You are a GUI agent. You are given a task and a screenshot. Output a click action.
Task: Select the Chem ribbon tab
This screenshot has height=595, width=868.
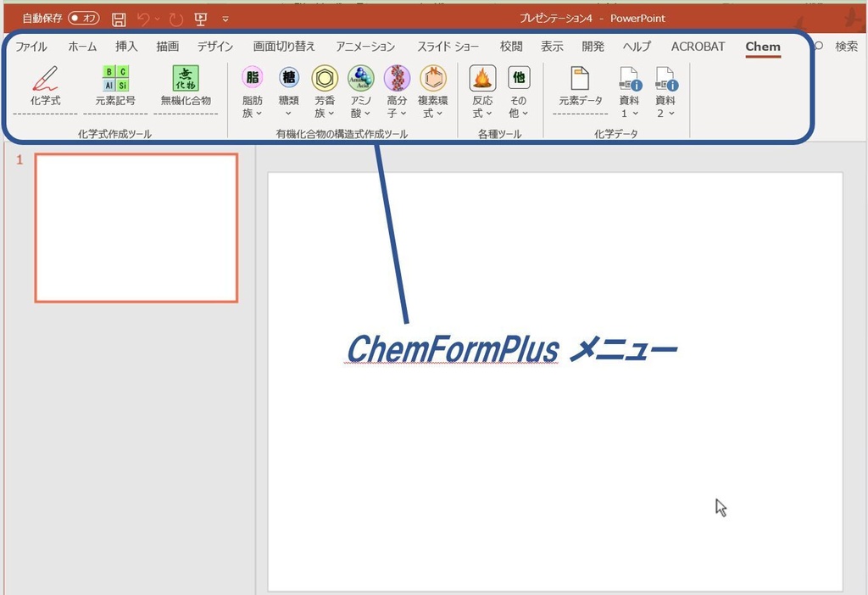tap(763, 47)
